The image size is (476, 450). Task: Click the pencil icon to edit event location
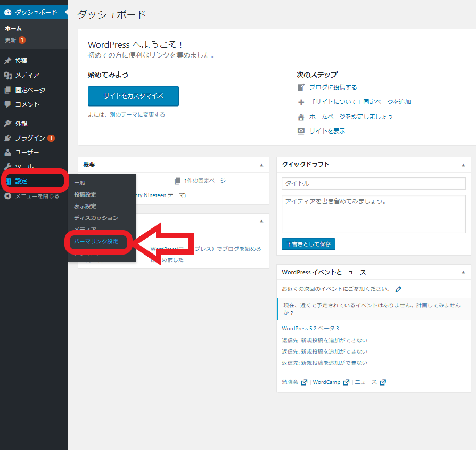click(398, 289)
